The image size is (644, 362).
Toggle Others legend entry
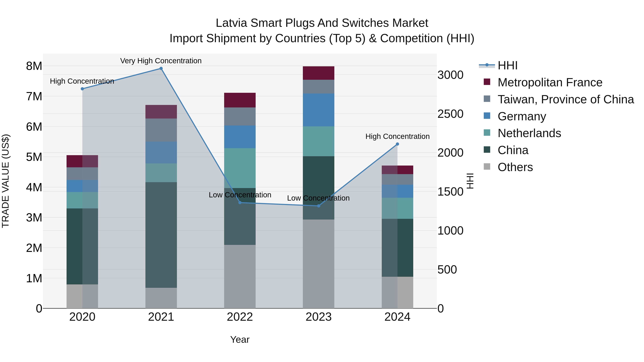coord(508,167)
